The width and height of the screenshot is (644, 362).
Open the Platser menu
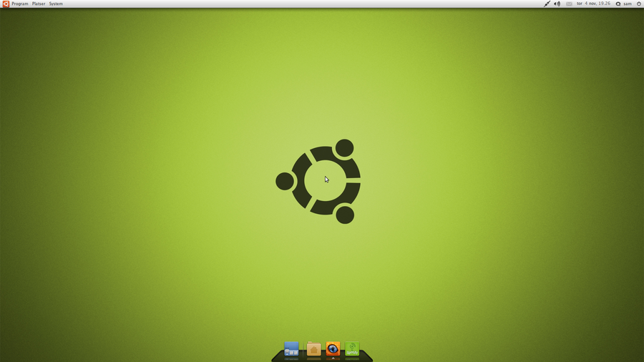pyautogui.click(x=39, y=4)
